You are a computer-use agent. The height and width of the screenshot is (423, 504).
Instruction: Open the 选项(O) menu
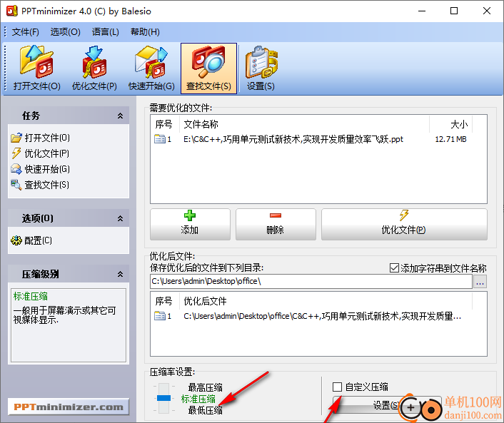(65, 32)
